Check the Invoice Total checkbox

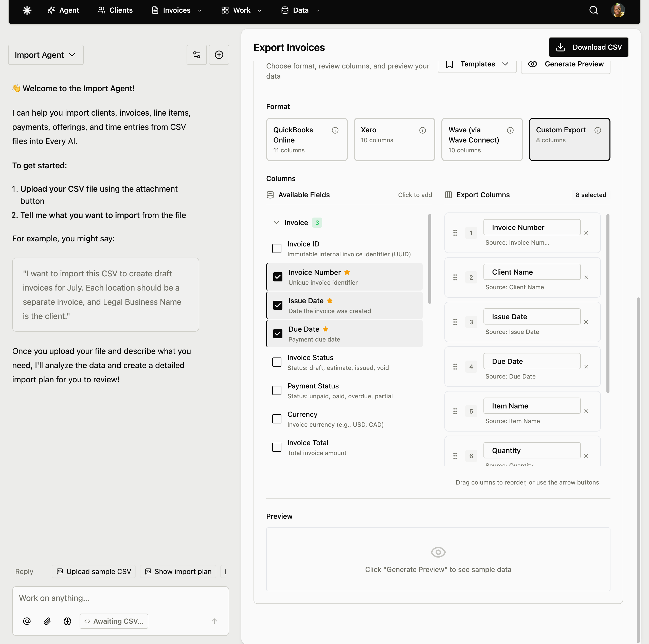277,447
